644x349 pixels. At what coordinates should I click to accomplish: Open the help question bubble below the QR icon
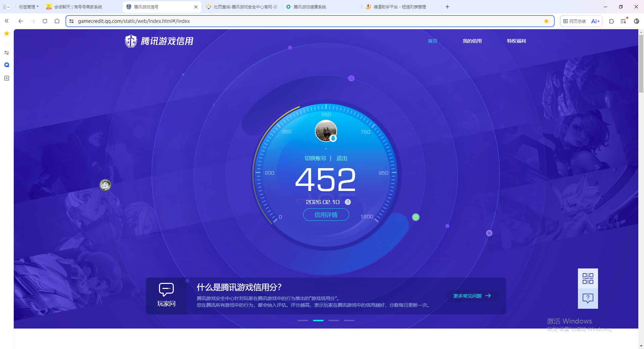[588, 298]
